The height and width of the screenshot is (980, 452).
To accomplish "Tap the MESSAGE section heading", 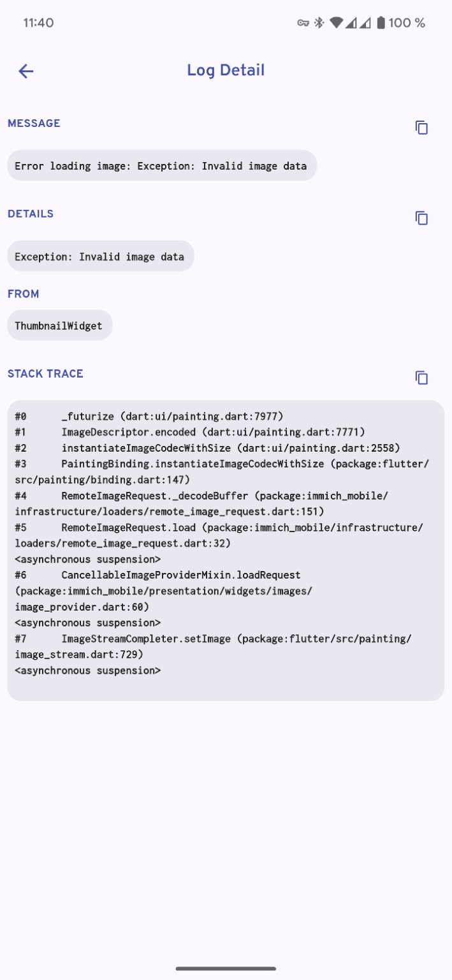I will pyautogui.click(x=34, y=123).
